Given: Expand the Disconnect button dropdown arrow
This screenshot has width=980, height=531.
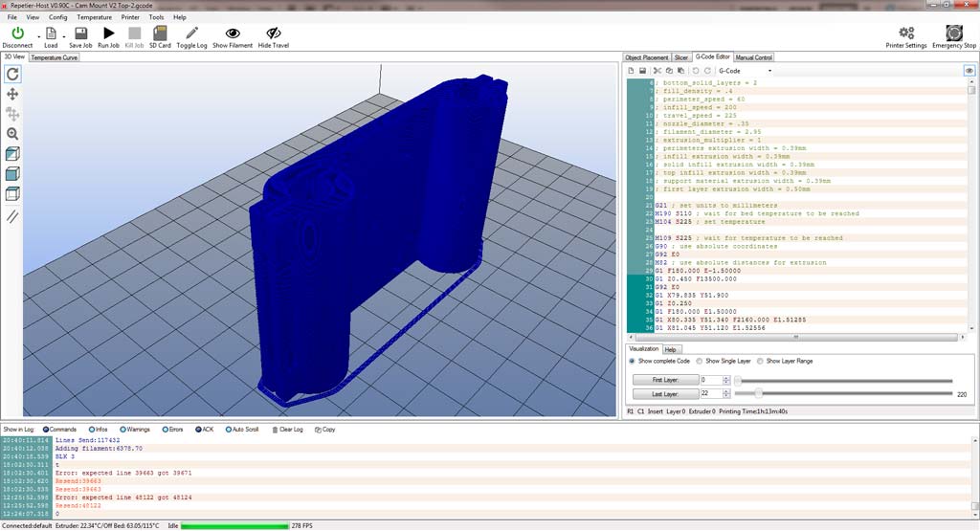Looking at the screenshot, I should pos(38,36).
